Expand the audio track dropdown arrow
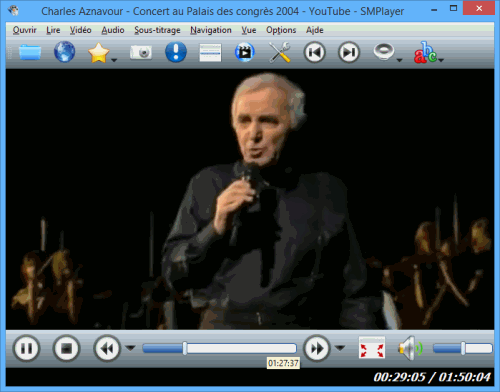This screenshot has width=500, height=392. pyautogui.click(x=400, y=60)
